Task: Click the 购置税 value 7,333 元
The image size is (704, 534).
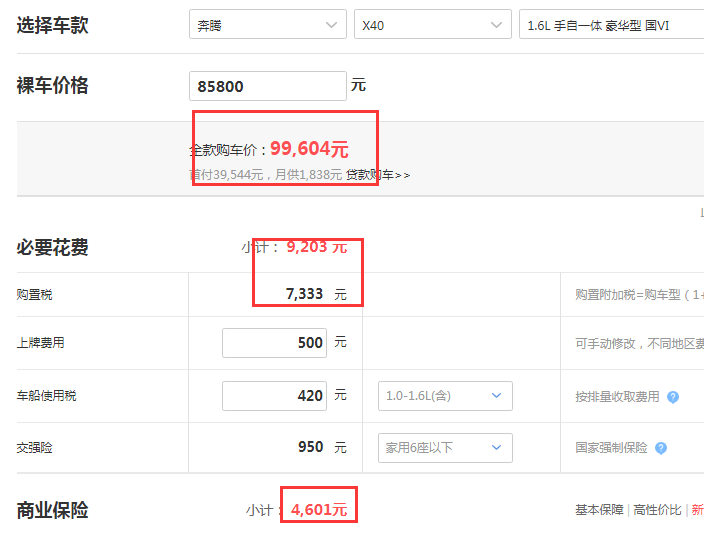Action: tap(316, 294)
